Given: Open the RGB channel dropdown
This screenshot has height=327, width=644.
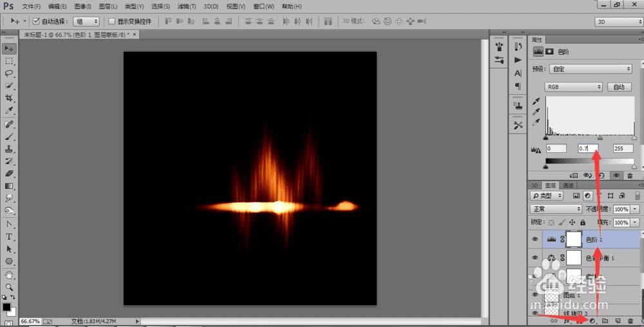Looking at the screenshot, I should [x=573, y=87].
